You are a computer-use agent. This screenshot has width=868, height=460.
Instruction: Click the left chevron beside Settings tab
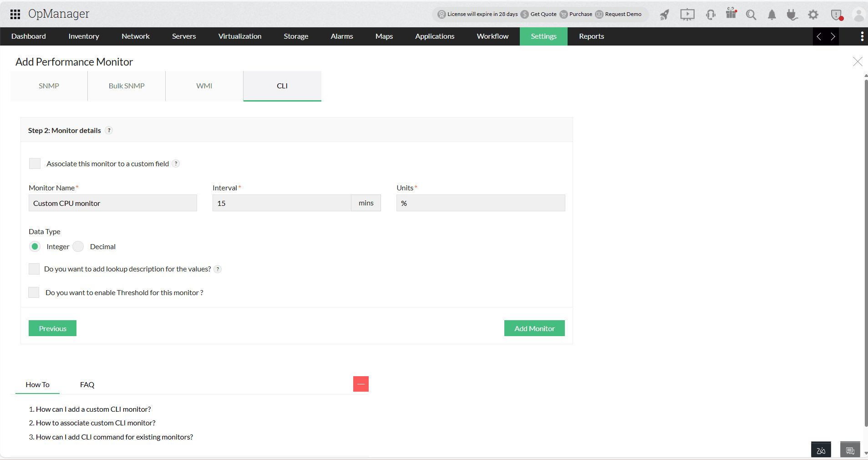pos(820,36)
